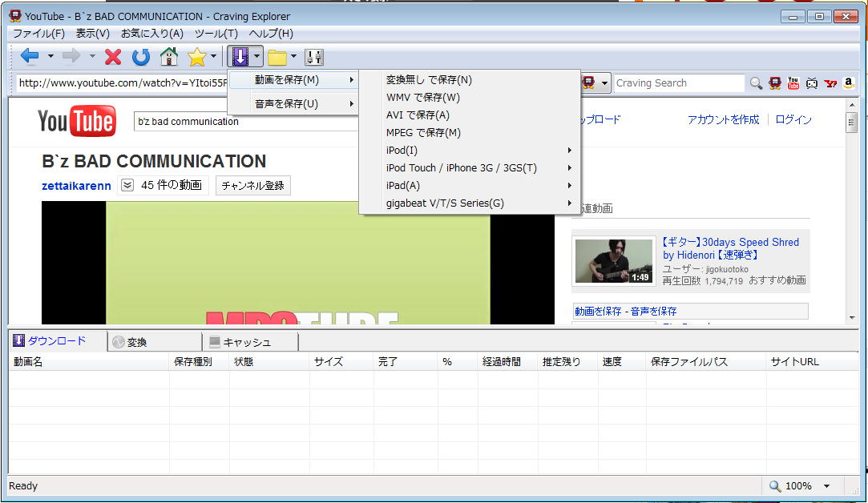Open the 100% zoom level dropdown
868x503 pixels.
[826, 486]
